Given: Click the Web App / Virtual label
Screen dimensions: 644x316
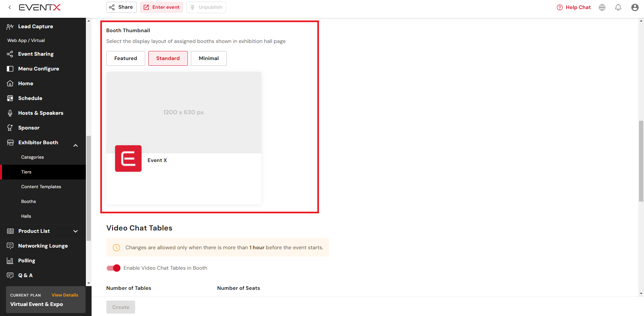Looking at the screenshot, I should point(26,41).
